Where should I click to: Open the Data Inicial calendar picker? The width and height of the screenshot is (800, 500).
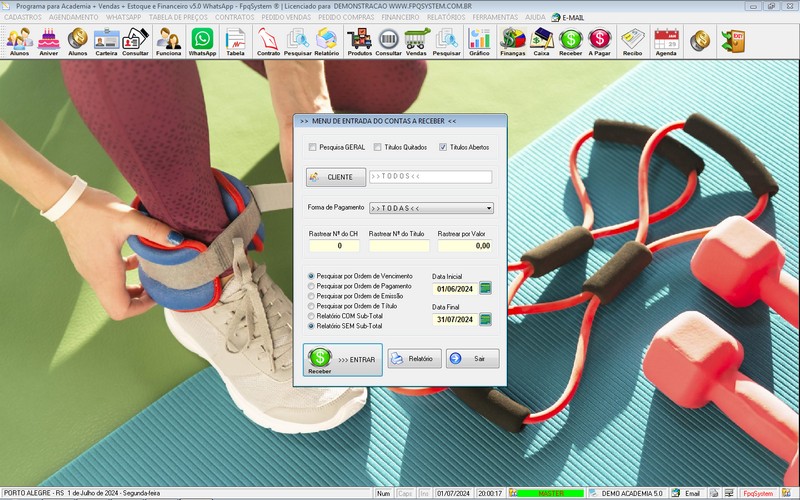point(486,288)
